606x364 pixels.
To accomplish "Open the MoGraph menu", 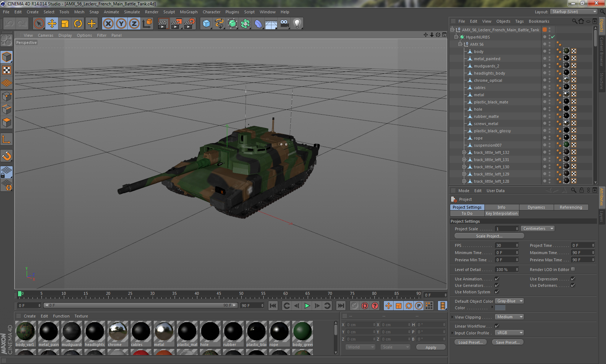I will [x=189, y=12].
